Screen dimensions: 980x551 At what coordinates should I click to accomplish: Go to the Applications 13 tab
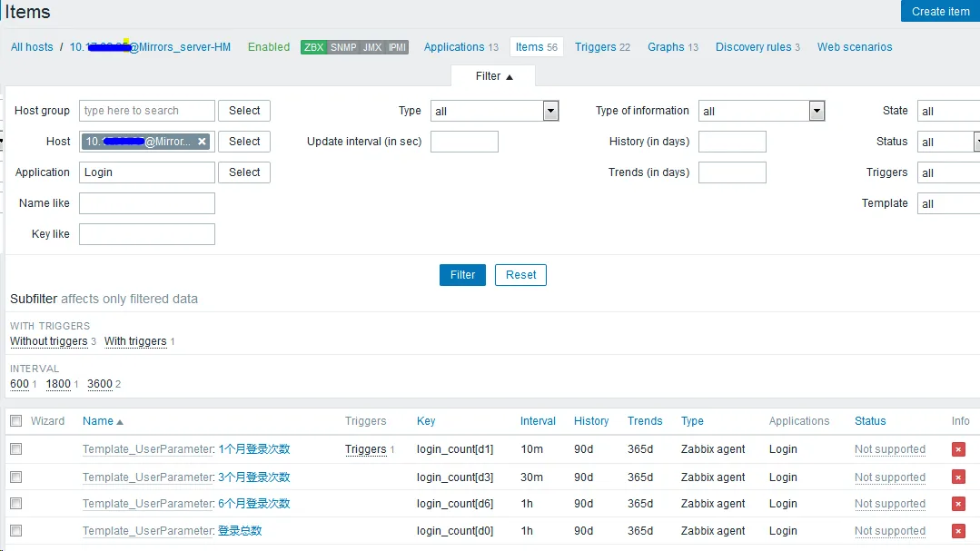[x=461, y=47]
